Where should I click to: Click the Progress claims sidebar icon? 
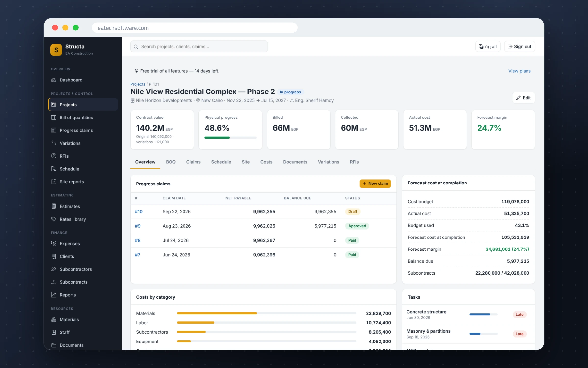point(54,130)
